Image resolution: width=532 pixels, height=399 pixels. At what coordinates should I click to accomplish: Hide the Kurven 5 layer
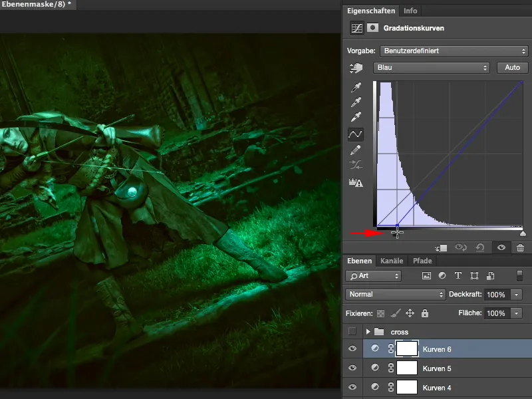point(352,368)
